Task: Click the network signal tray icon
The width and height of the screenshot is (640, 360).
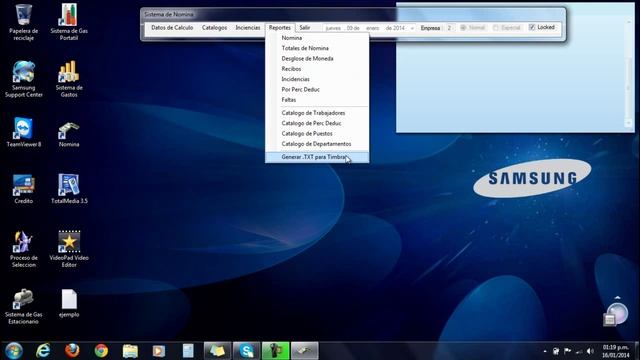Action: point(579,351)
